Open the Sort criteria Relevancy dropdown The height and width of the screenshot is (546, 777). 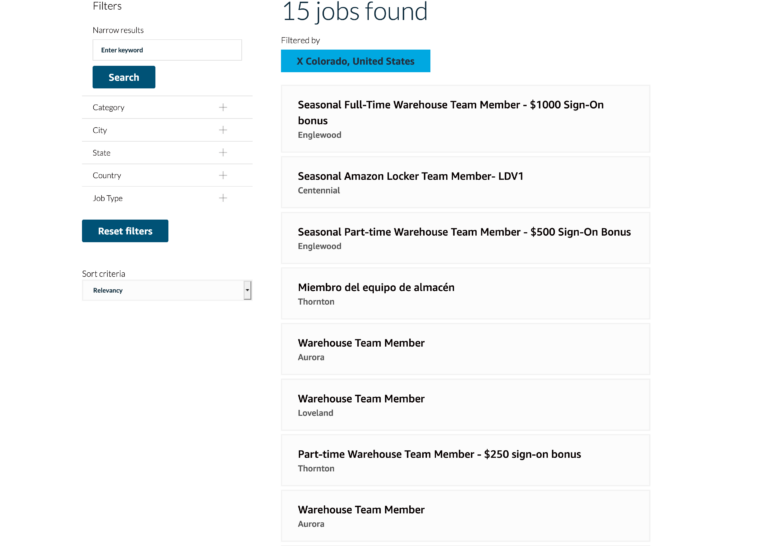click(167, 290)
